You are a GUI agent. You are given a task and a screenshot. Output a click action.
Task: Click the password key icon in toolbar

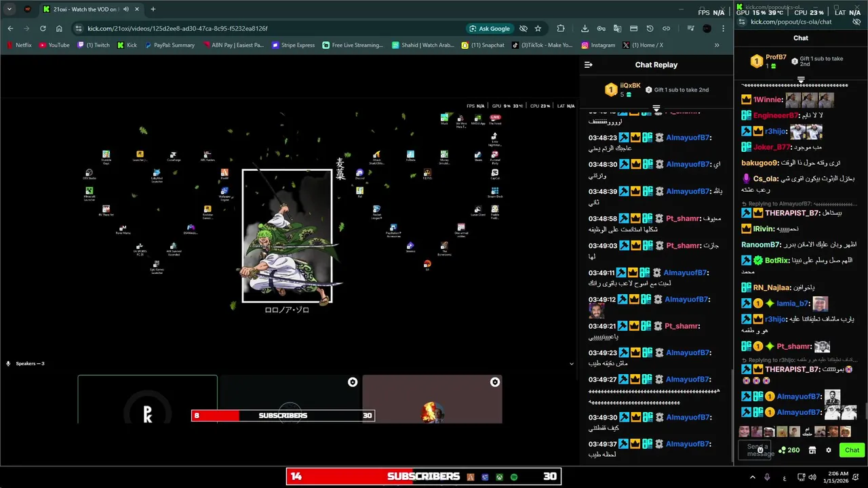click(x=601, y=28)
